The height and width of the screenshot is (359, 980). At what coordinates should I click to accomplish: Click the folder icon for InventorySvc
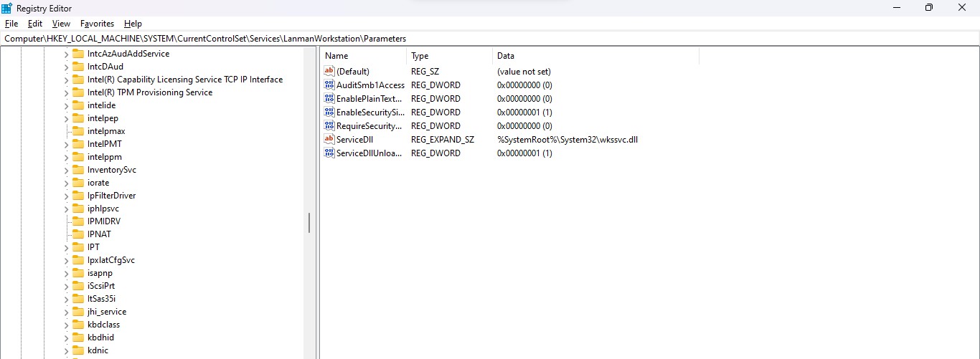[78, 170]
